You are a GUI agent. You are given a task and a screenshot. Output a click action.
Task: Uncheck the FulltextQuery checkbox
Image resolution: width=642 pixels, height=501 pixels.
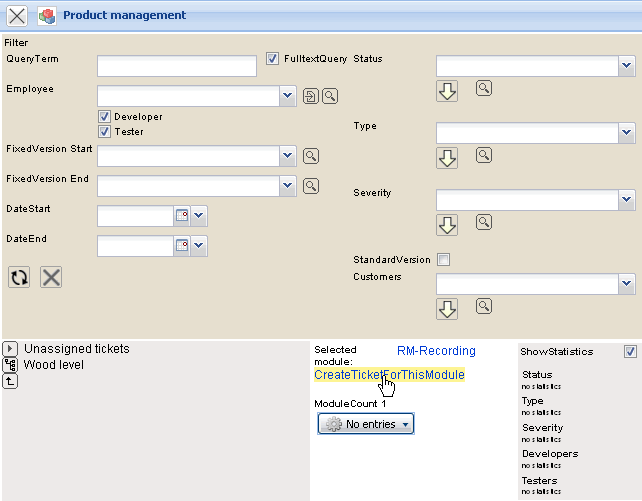coord(273,59)
